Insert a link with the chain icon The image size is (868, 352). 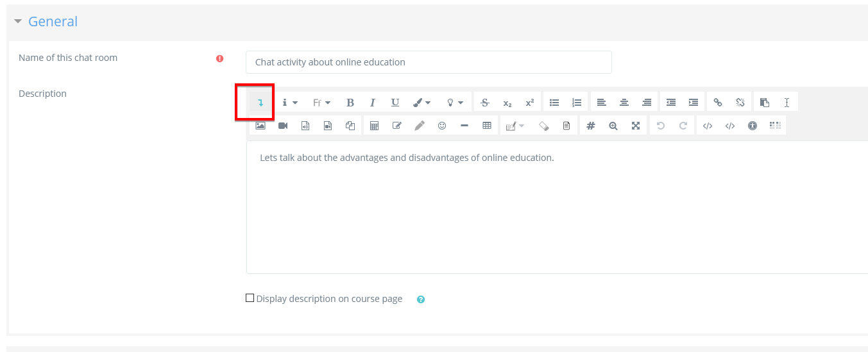click(718, 103)
